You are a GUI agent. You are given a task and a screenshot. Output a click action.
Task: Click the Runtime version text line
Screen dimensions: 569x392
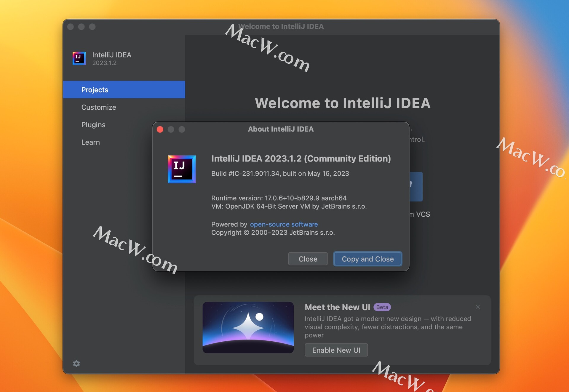point(279,198)
